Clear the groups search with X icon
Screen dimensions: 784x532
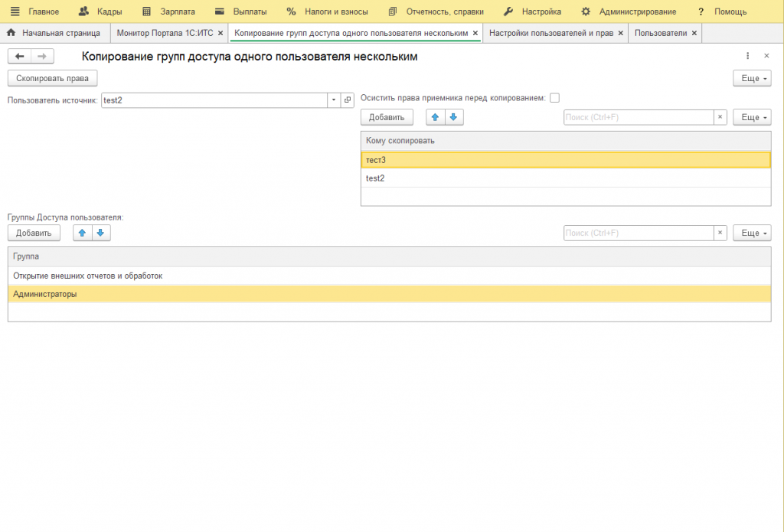coord(720,233)
